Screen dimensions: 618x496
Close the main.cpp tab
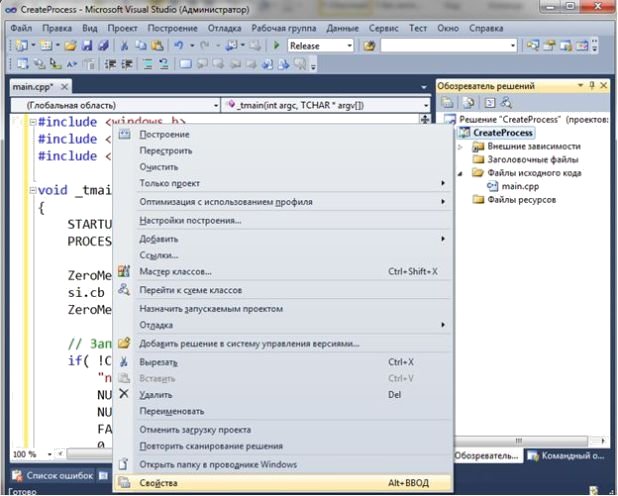[64, 87]
